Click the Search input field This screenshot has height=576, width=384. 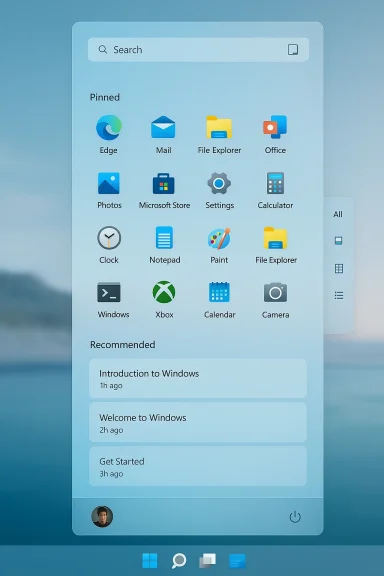[x=198, y=50]
